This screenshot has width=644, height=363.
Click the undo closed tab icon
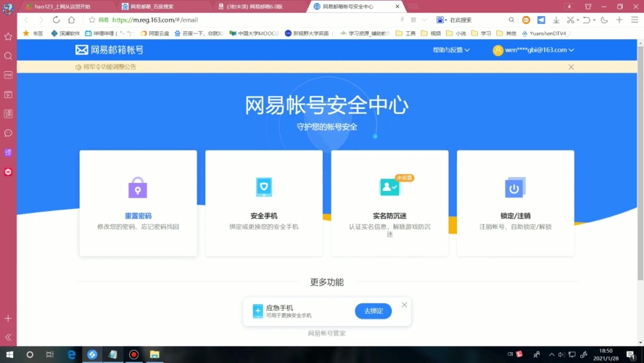click(587, 20)
